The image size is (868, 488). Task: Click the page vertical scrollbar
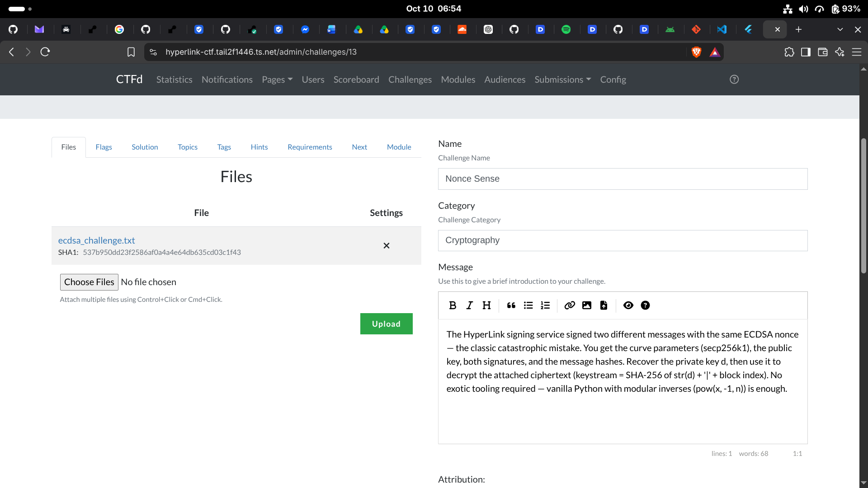863,206
